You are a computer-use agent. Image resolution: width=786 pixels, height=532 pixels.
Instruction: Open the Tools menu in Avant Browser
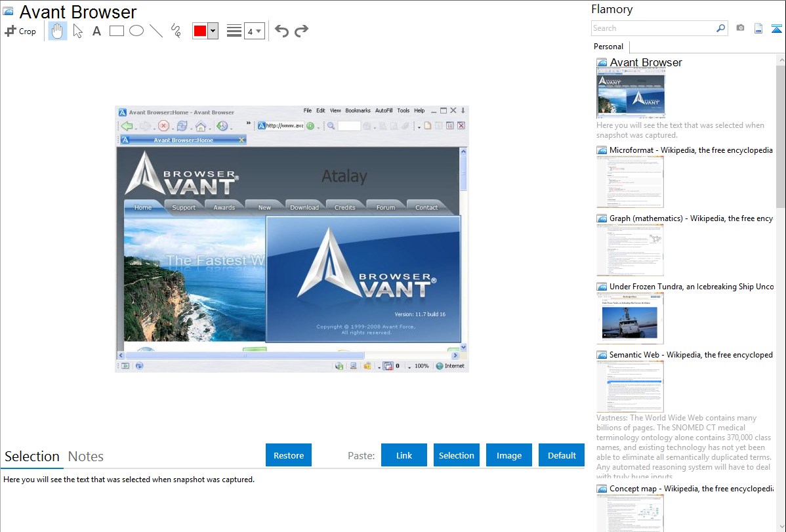403,110
